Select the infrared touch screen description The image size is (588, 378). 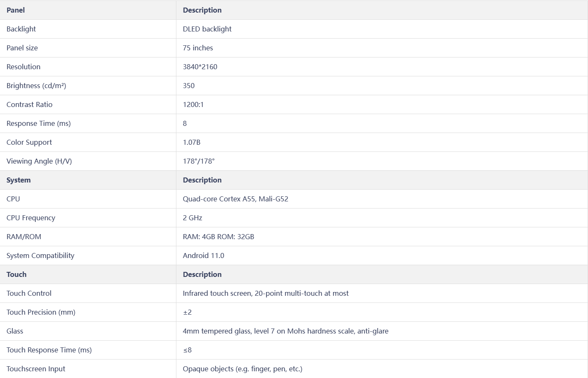[x=265, y=293]
